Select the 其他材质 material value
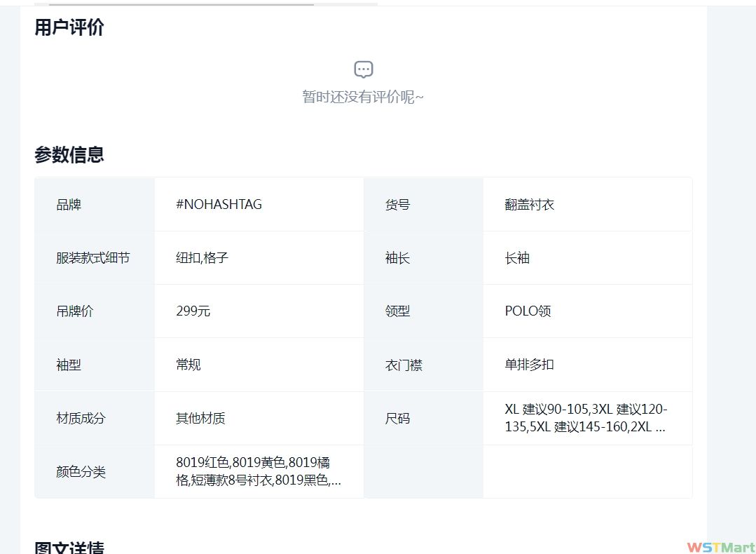Image resolution: width=756 pixels, height=554 pixels. [200, 419]
